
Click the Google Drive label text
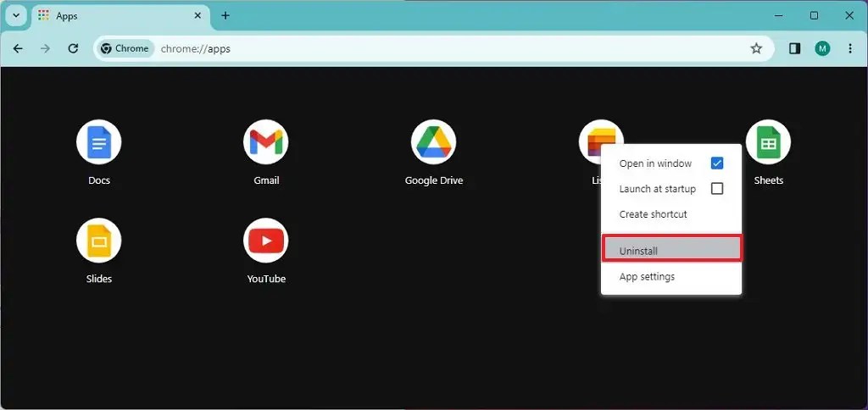pos(433,180)
